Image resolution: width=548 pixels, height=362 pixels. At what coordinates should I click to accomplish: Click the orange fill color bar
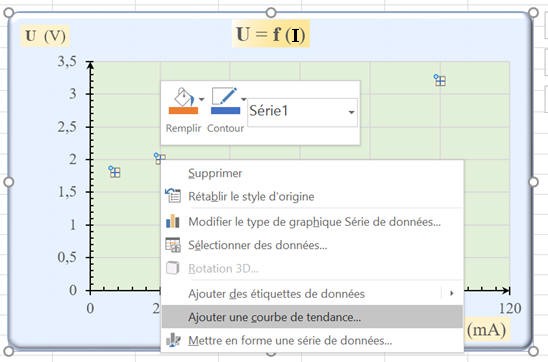[183, 111]
